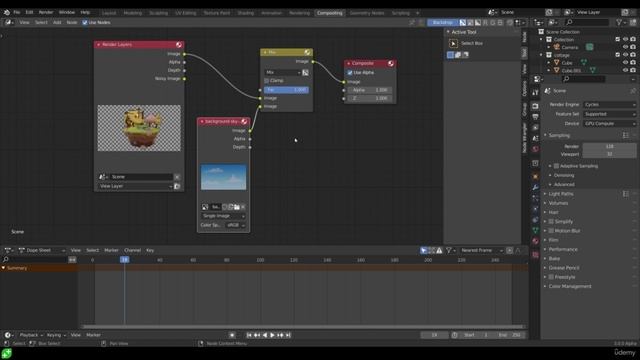Viewport: 640px width, 360px height.
Task: Adjust the Fac slider in Mix node
Action: pyautogui.click(x=286, y=90)
